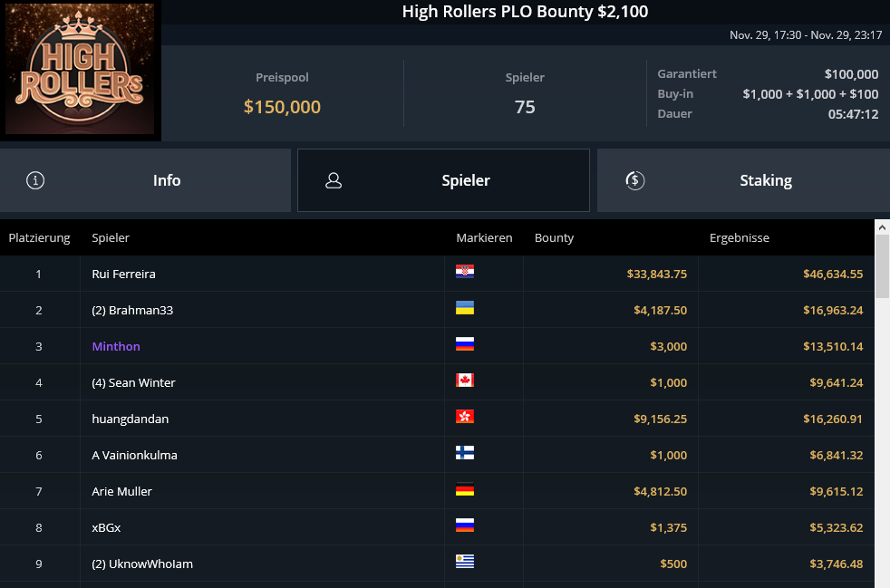Click the Ukrainian flag beside Brahman33
This screenshot has height=588, width=890.
coord(465,308)
